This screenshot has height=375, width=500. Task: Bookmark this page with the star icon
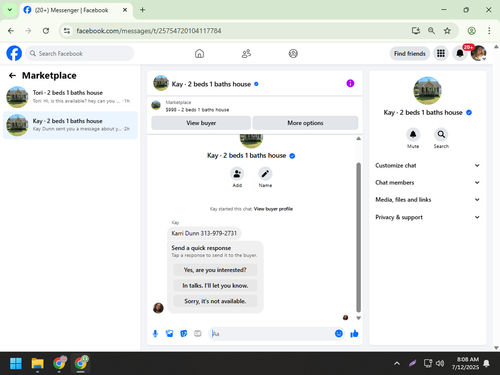tap(447, 31)
